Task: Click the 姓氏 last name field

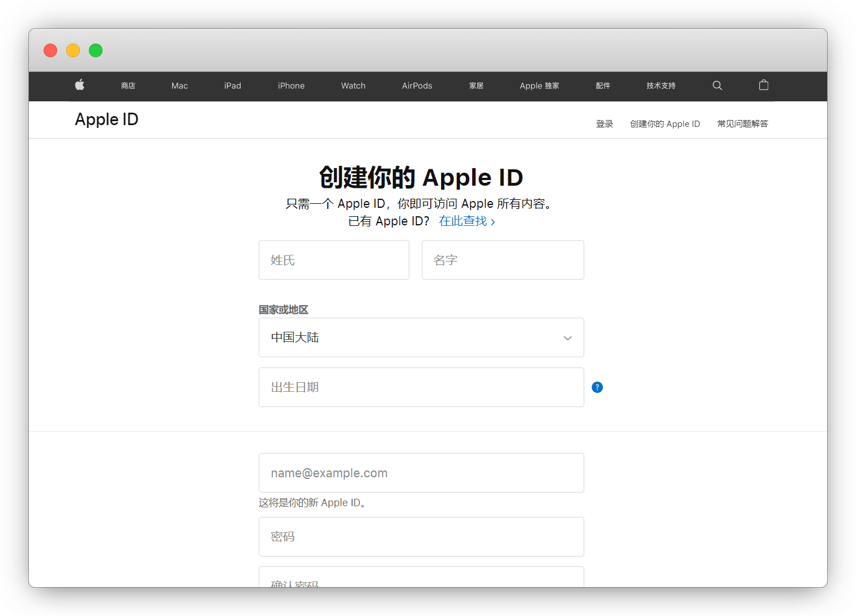Action: tap(334, 260)
